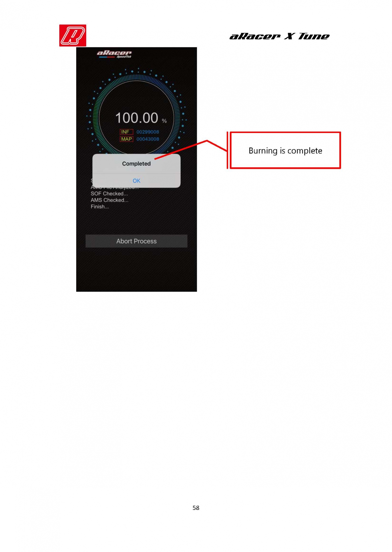Click the percent sign beside 100.00
Viewport: 392px width, 552px height.
[x=164, y=121]
